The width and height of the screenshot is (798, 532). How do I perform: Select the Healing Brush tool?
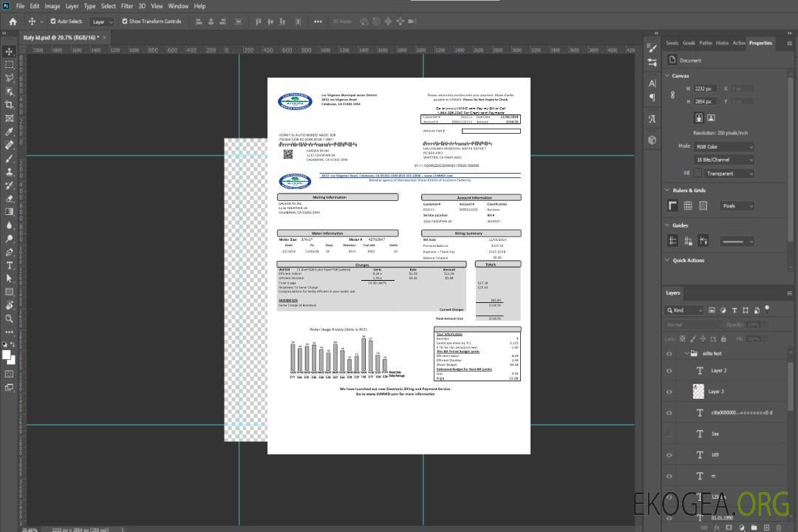pyautogui.click(x=9, y=145)
